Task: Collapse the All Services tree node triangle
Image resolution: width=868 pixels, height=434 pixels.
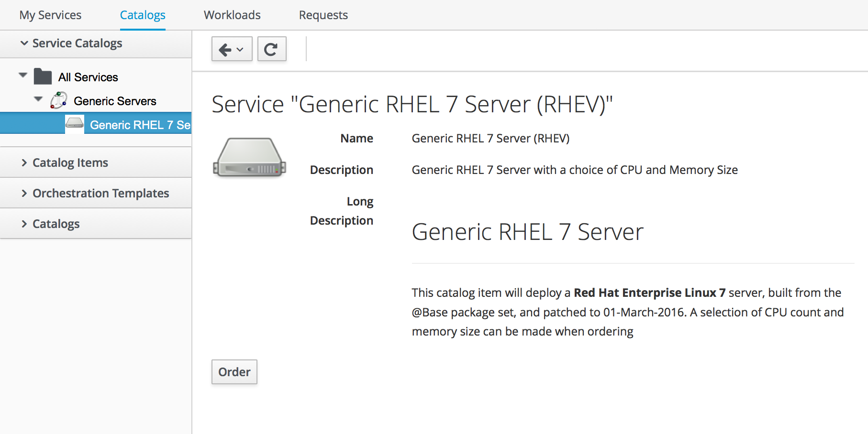Action: point(22,75)
